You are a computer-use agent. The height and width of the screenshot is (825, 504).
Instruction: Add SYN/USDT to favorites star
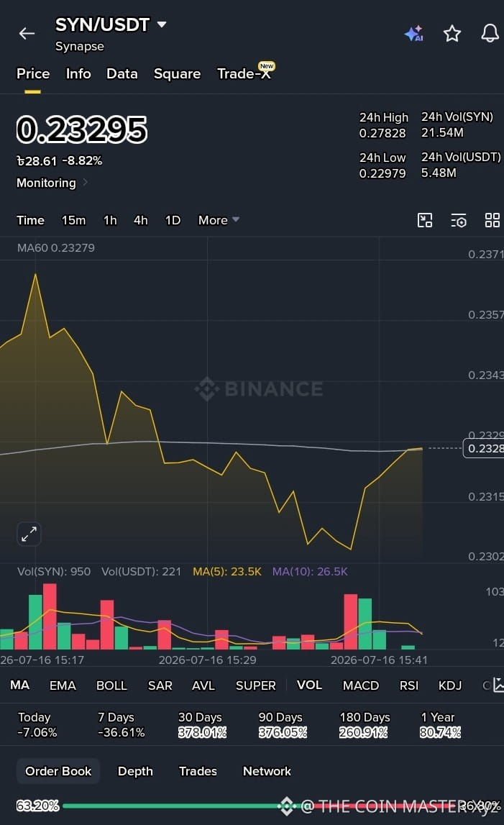pyautogui.click(x=452, y=34)
